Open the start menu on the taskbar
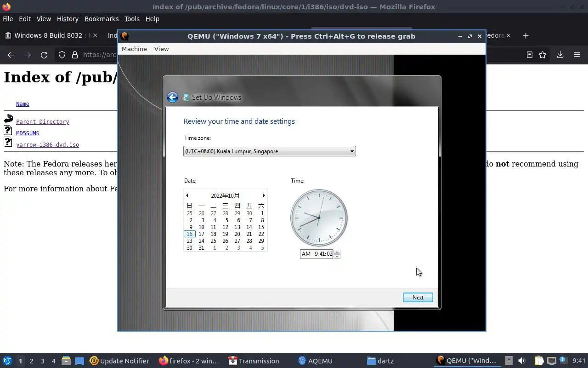The width and height of the screenshot is (588, 368). point(7,361)
